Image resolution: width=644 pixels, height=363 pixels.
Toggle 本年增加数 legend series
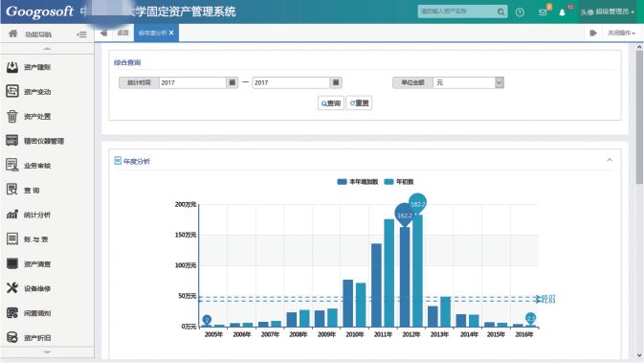pos(357,182)
